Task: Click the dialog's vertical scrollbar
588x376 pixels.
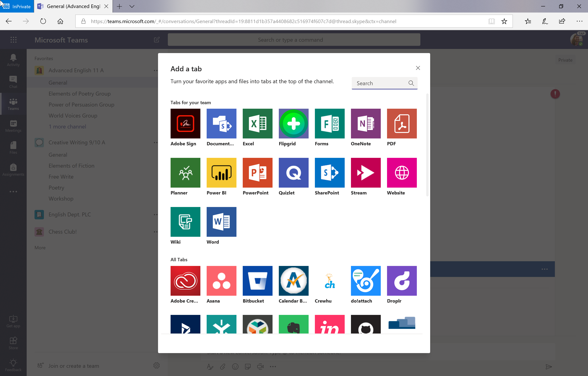Action: tap(427, 145)
